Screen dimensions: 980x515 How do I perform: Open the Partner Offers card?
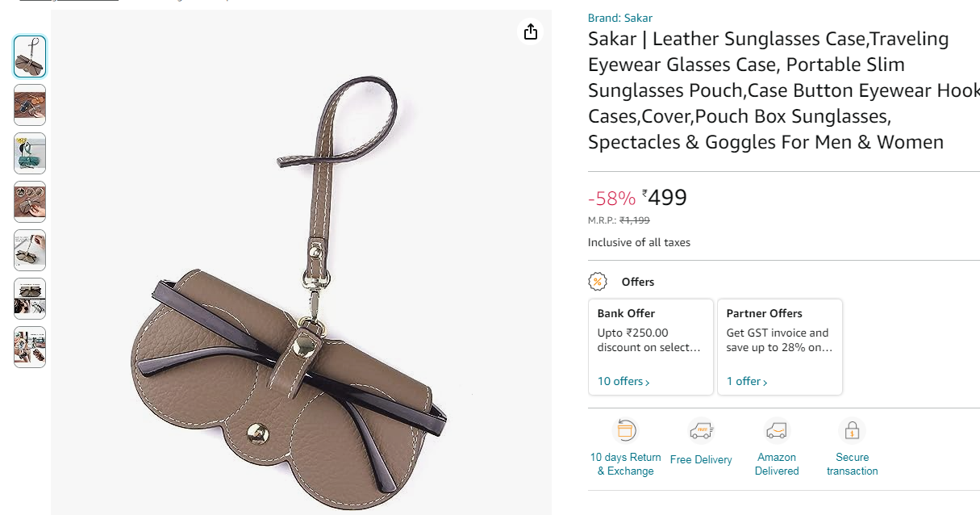click(x=780, y=339)
